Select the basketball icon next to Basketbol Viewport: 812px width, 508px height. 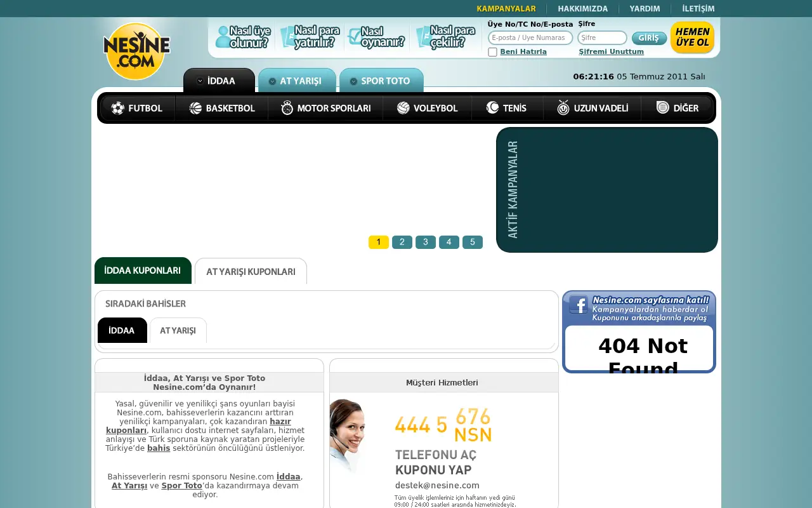click(195, 109)
